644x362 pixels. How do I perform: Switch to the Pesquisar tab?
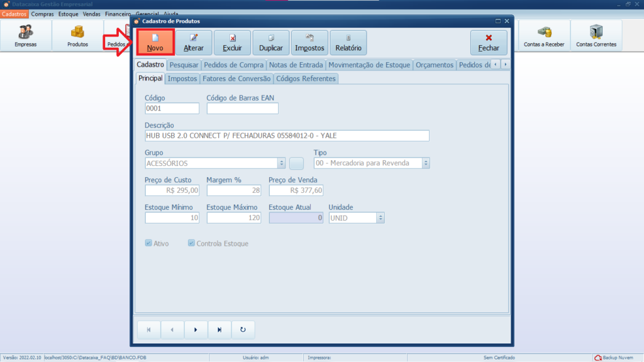(184, 65)
